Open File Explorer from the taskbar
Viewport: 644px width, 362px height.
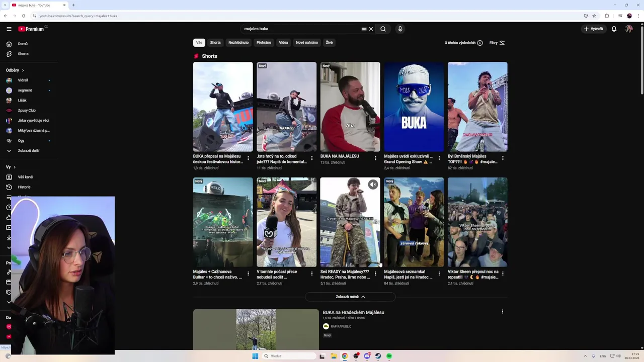click(x=334, y=356)
